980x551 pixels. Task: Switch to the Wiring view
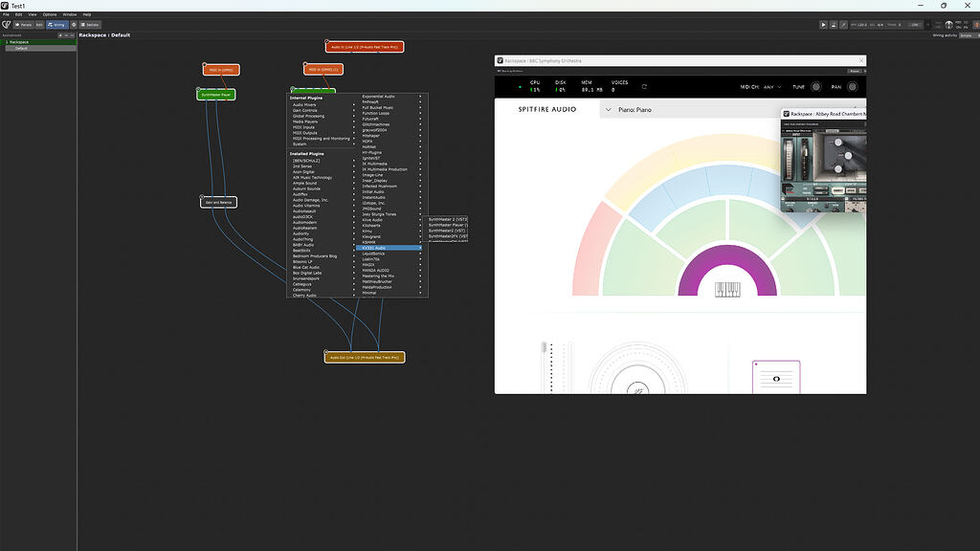pyautogui.click(x=56, y=24)
